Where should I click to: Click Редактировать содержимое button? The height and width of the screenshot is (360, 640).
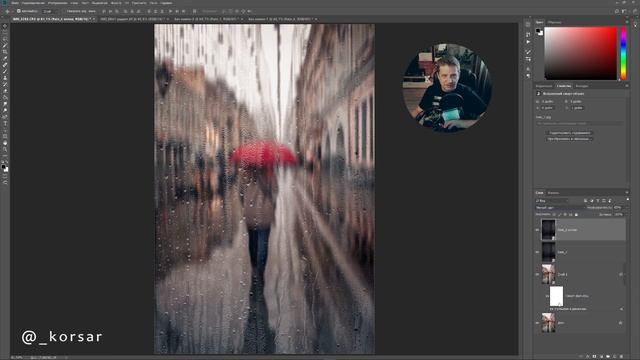pyautogui.click(x=570, y=133)
